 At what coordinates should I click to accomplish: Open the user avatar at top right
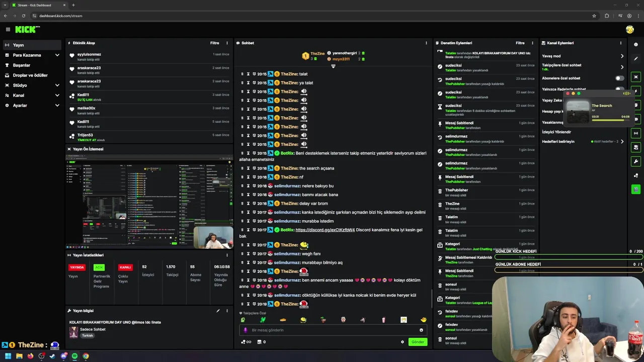tap(629, 30)
